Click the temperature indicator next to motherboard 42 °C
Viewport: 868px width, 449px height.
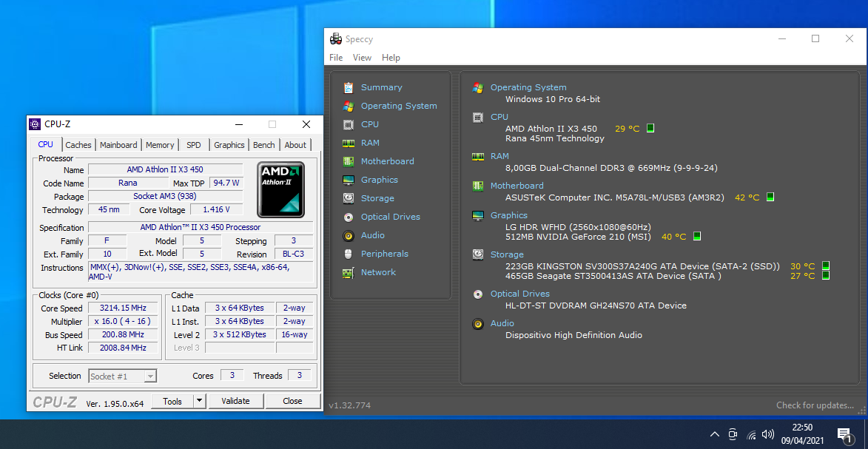pos(770,197)
